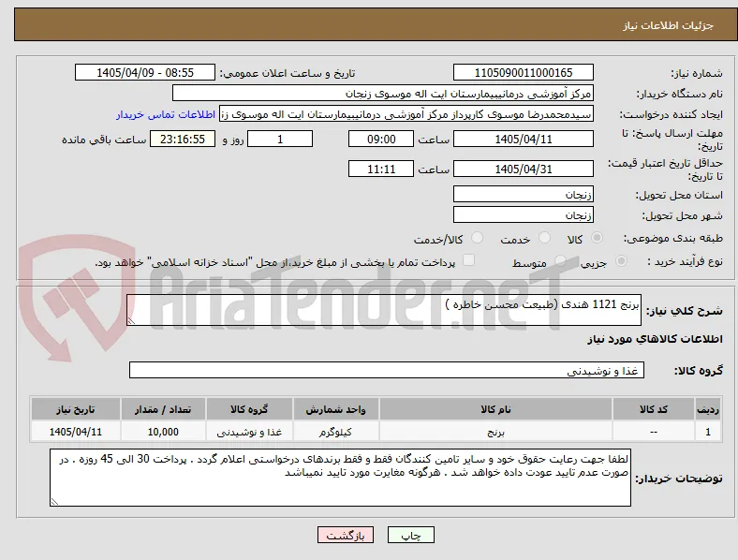The image size is (738, 560).
Task: Click the buyer organization name field
Action: (x=383, y=93)
